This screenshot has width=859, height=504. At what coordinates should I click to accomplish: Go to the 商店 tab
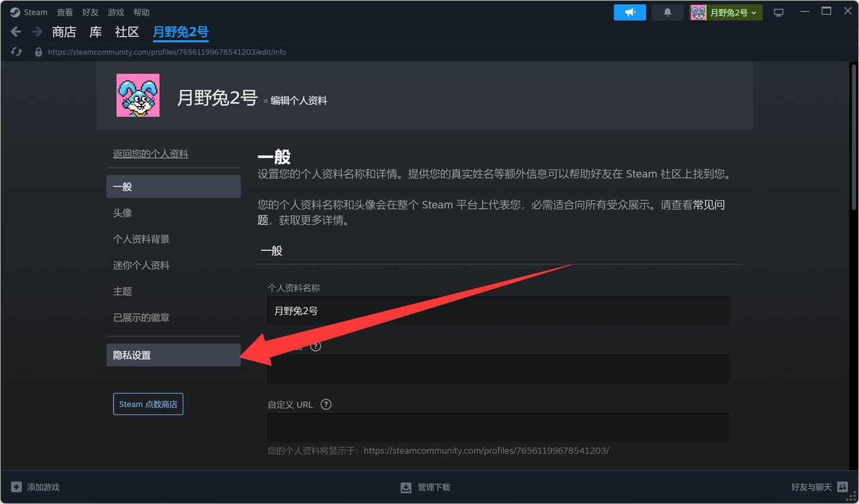click(x=64, y=32)
